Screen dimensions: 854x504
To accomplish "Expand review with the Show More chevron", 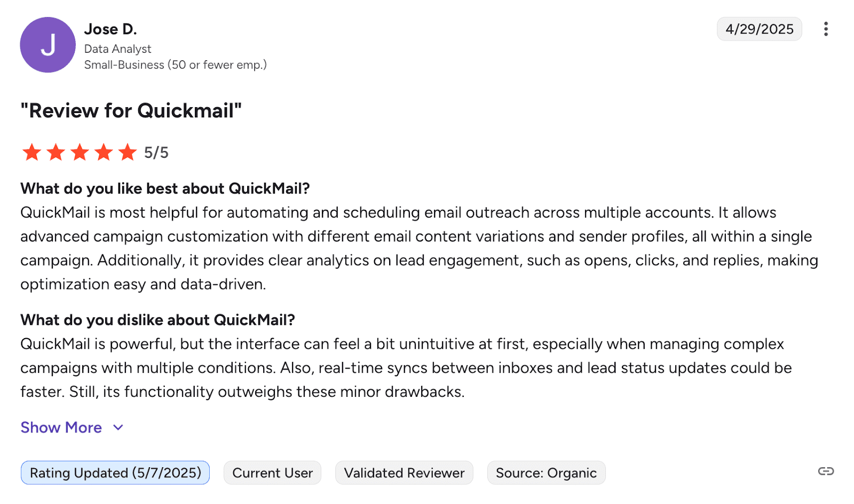I will pyautogui.click(x=118, y=427).
